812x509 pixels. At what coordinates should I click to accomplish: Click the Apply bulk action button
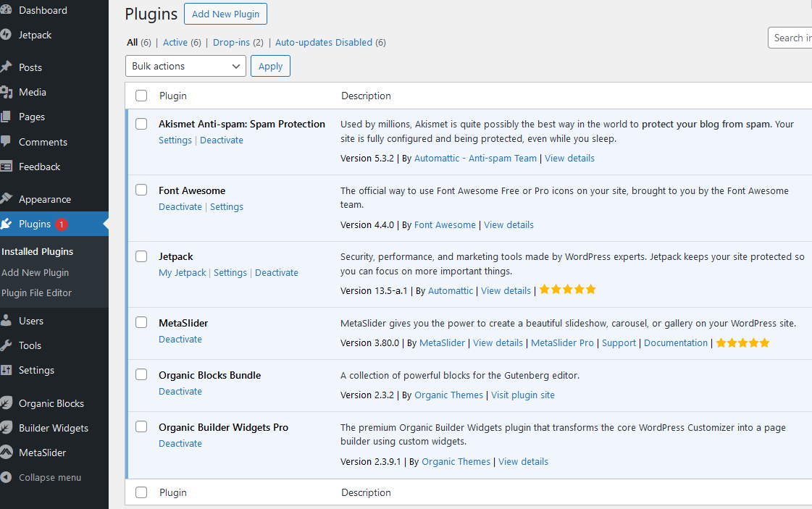tap(270, 67)
